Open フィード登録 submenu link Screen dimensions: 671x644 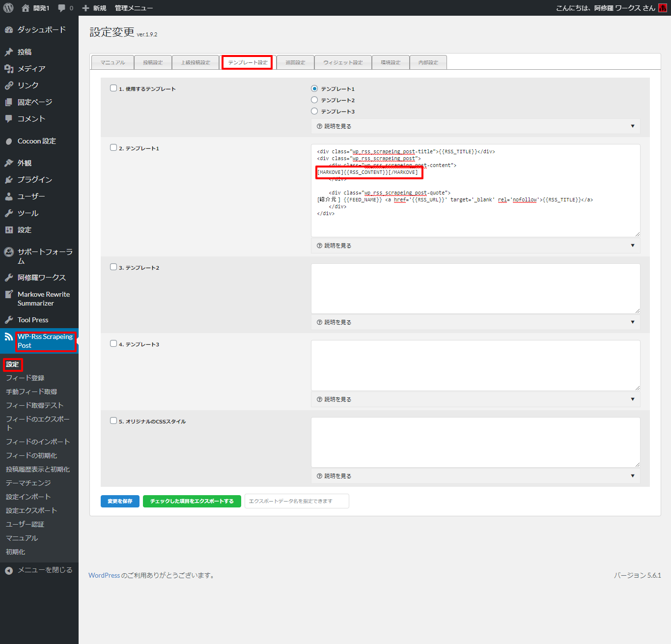click(x=25, y=378)
